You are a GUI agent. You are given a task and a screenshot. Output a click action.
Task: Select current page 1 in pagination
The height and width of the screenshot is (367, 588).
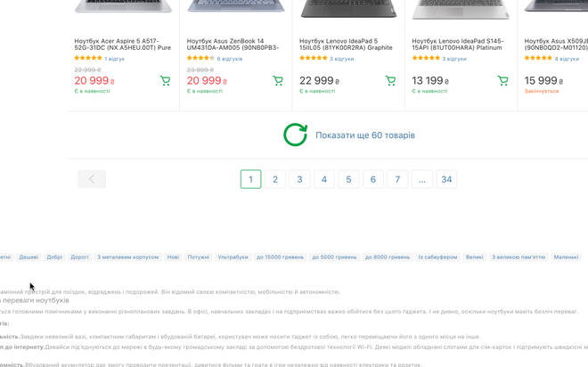(250, 179)
